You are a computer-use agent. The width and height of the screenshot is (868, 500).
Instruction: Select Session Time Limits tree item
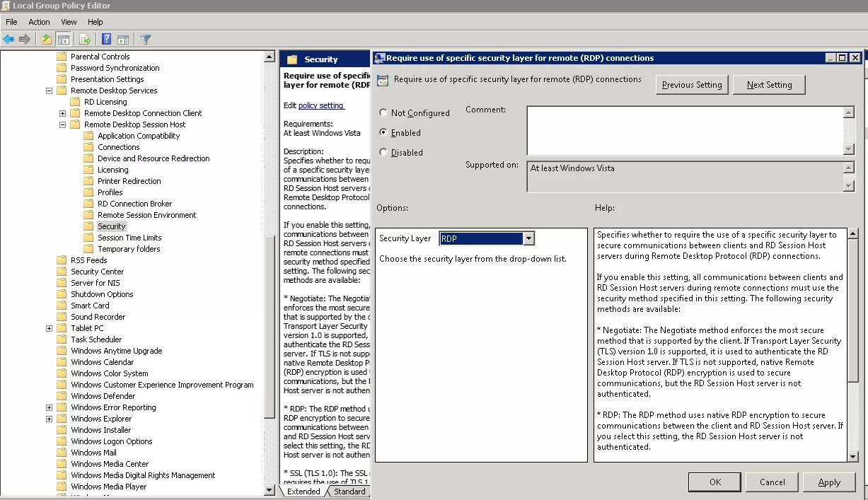point(129,238)
